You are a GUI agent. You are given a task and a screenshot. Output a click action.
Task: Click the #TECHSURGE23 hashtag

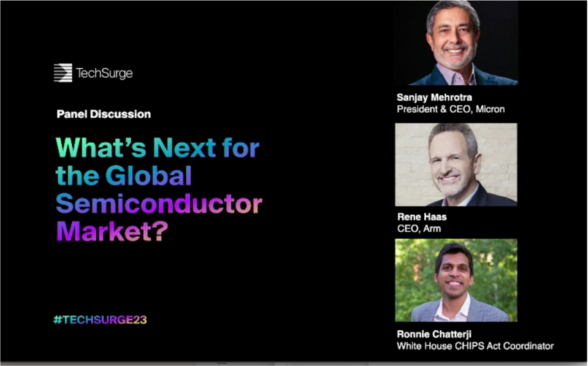click(x=100, y=319)
